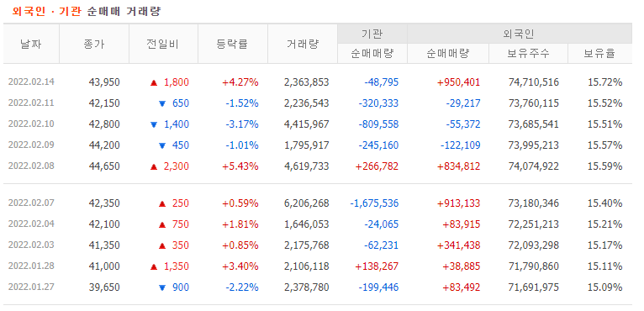
Task: Click trading volume 1,646,053
Action: coord(306,224)
